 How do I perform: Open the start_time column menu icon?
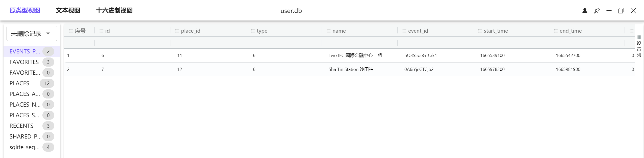(480, 31)
